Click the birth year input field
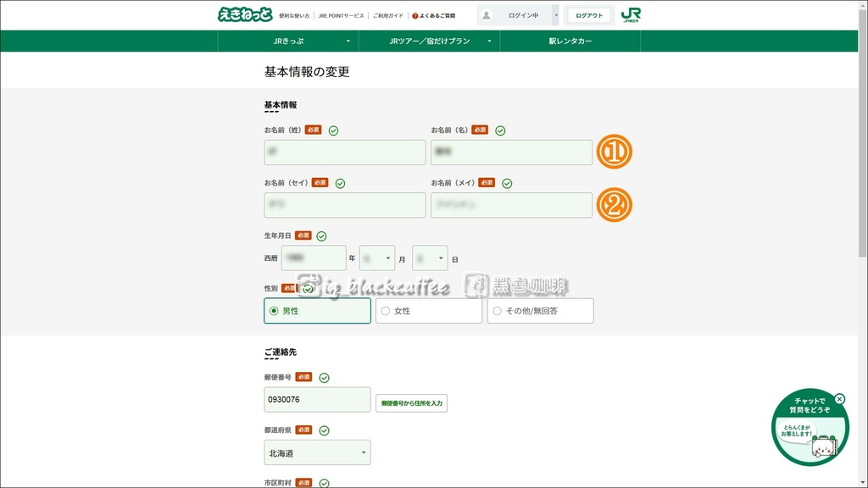 314,258
